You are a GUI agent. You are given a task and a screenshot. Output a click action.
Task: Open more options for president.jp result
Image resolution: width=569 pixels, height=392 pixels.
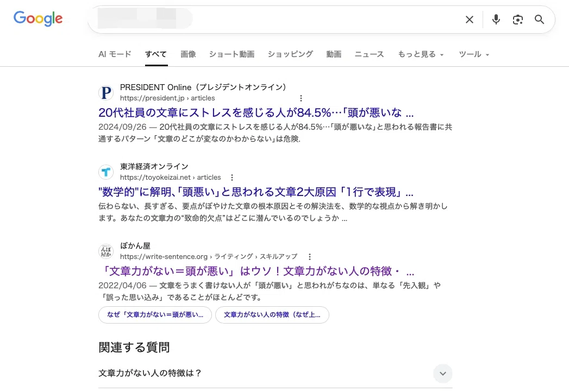(301, 98)
